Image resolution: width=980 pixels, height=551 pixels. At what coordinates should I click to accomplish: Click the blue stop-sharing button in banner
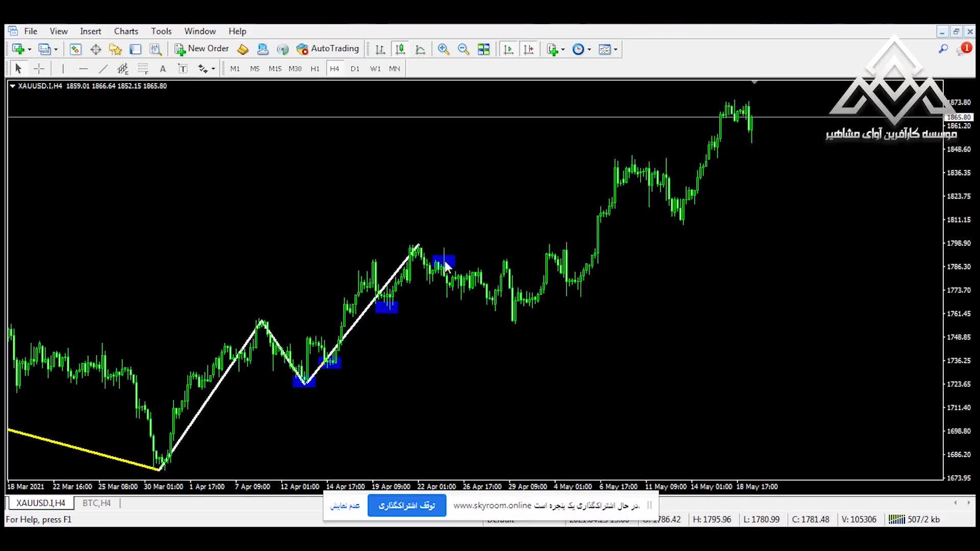click(x=407, y=506)
